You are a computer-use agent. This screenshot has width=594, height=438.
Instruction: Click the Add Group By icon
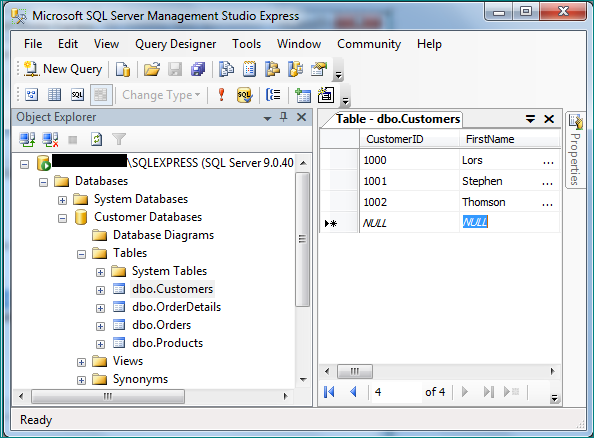274,95
